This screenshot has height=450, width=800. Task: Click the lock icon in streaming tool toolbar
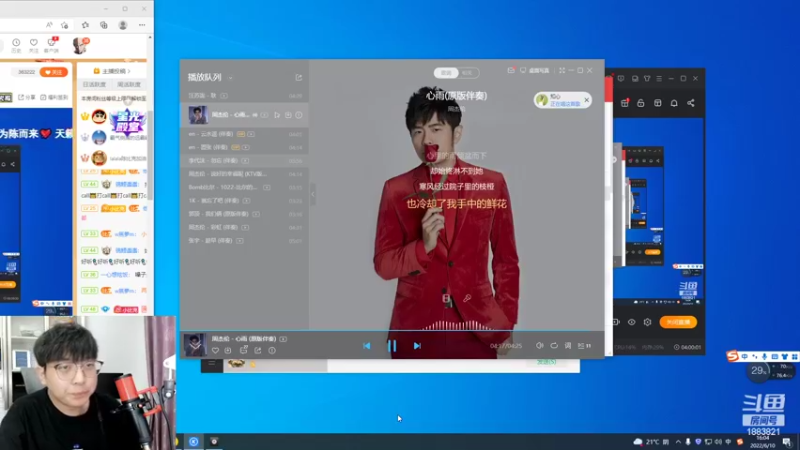point(641,103)
